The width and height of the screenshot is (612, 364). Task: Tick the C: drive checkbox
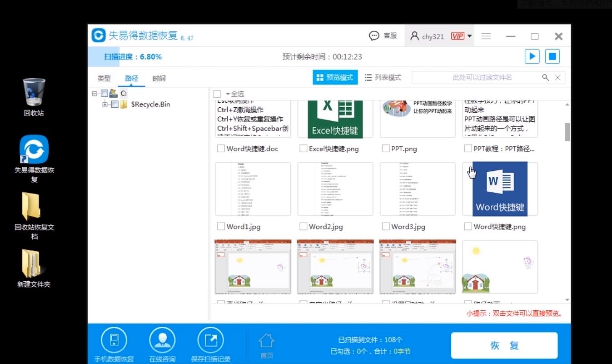point(104,94)
